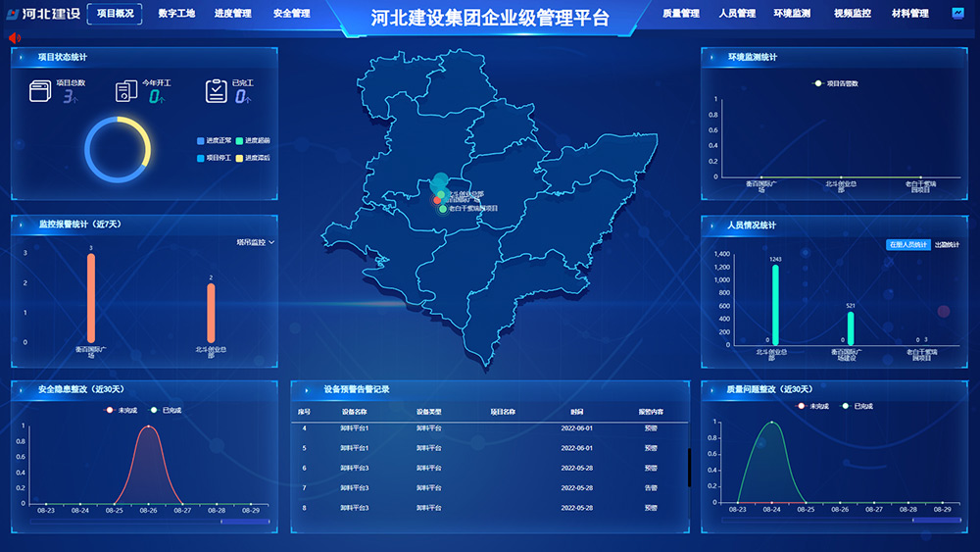Select the 在册人员统计 button
The height and width of the screenshot is (552, 980).
(907, 244)
